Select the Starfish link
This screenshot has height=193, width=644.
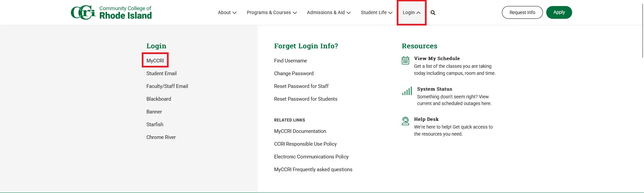[x=155, y=125]
